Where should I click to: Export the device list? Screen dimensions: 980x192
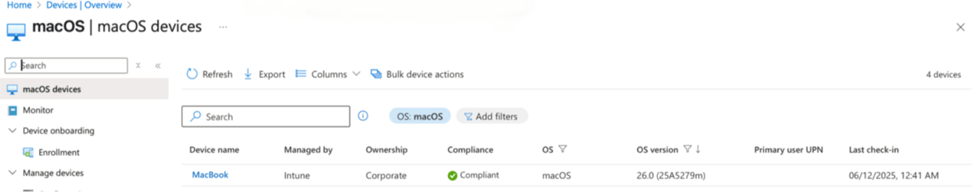pyautogui.click(x=264, y=74)
